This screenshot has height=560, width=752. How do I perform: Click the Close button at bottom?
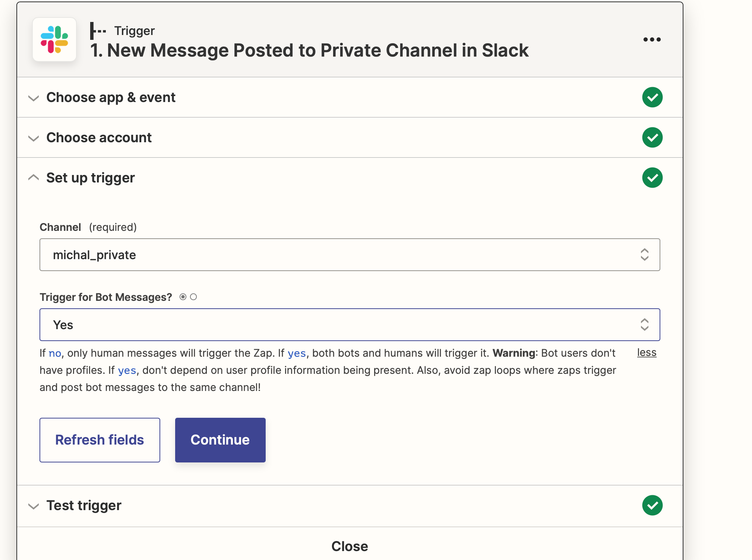[350, 546]
